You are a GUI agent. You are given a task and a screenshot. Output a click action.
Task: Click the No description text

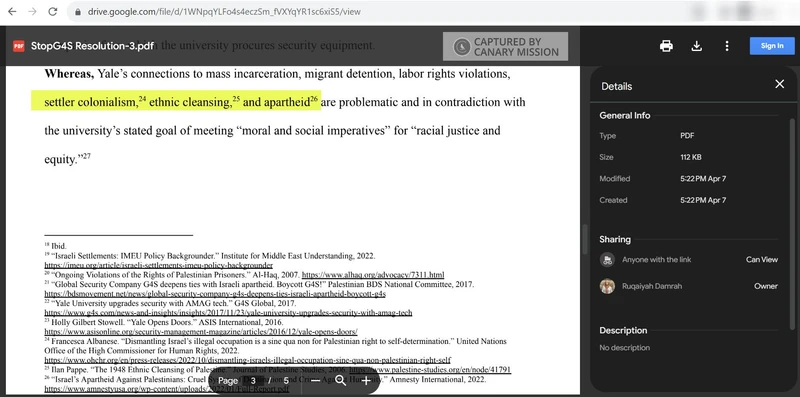pyautogui.click(x=624, y=348)
